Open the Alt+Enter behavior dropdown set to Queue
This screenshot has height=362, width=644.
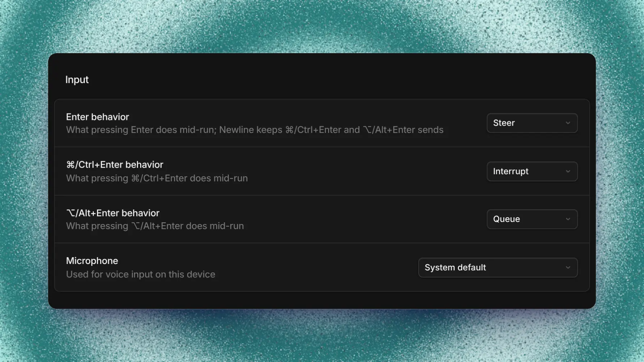tap(532, 219)
